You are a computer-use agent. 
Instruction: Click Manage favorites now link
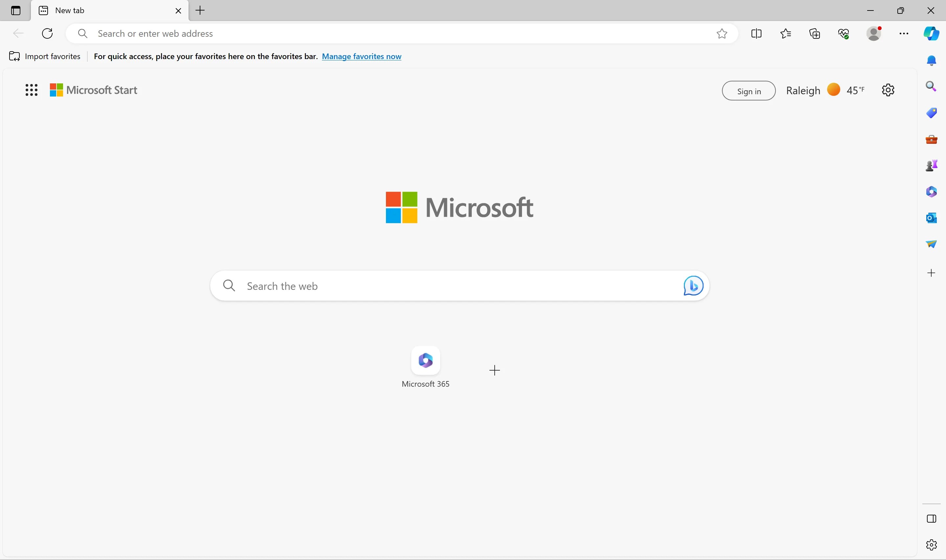pyautogui.click(x=361, y=56)
